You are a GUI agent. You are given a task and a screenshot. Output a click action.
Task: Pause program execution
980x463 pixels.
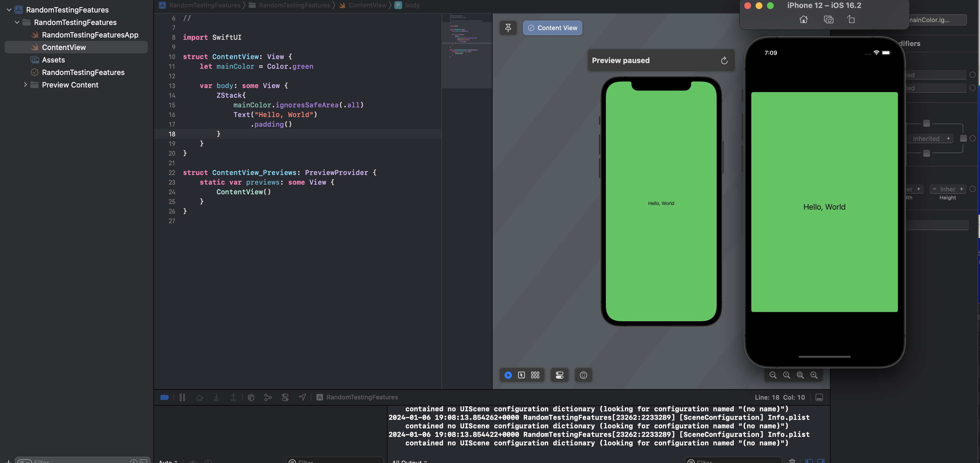coord(182,397)
